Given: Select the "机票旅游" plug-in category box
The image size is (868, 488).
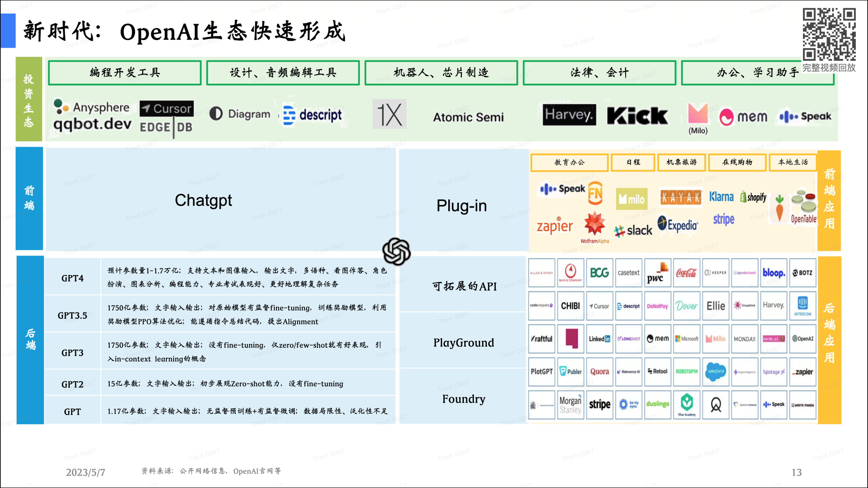Looking at the screenshot, I should click(x=682, y=163).
